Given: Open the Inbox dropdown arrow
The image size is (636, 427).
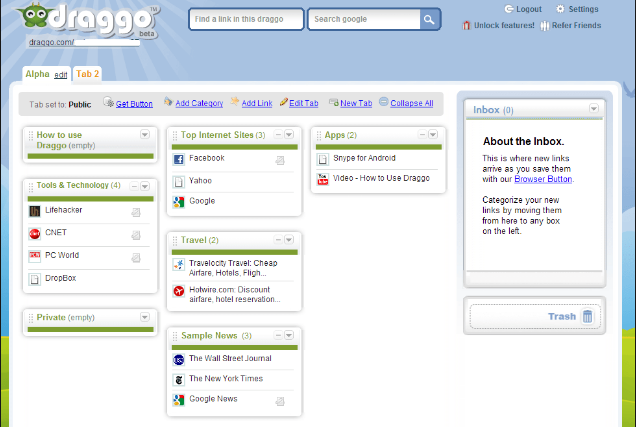Looking at the screenshot, I should tap(594, 108).
